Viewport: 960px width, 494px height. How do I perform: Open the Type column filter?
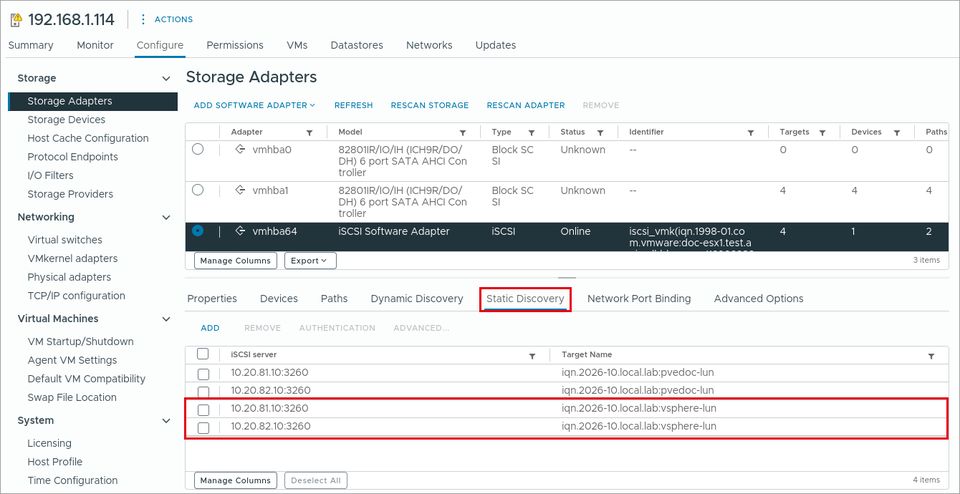point(531,132)
